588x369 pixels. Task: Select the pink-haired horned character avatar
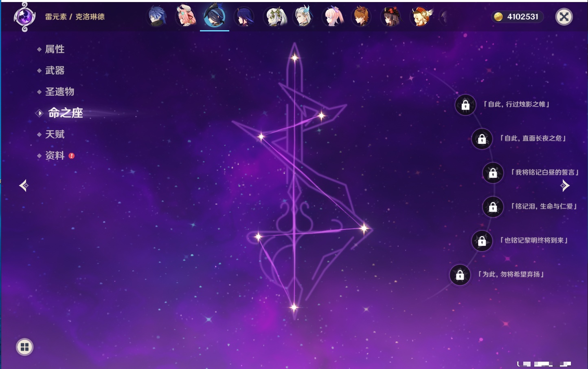(x=185, y=17)
